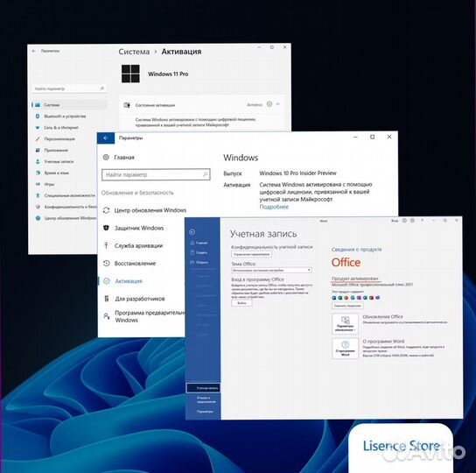Image resolution: width=476 pixels, height=473 pixels.
Task: Select Активация in Windows 10 settings list
Action: tap(122, 281)
